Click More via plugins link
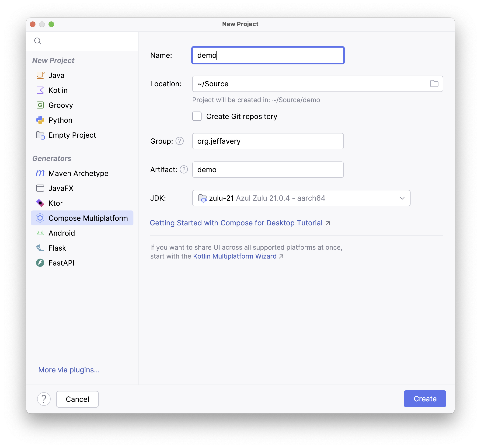Image resolution: width=481 pixels, height=448 pixels. (69, 370)
